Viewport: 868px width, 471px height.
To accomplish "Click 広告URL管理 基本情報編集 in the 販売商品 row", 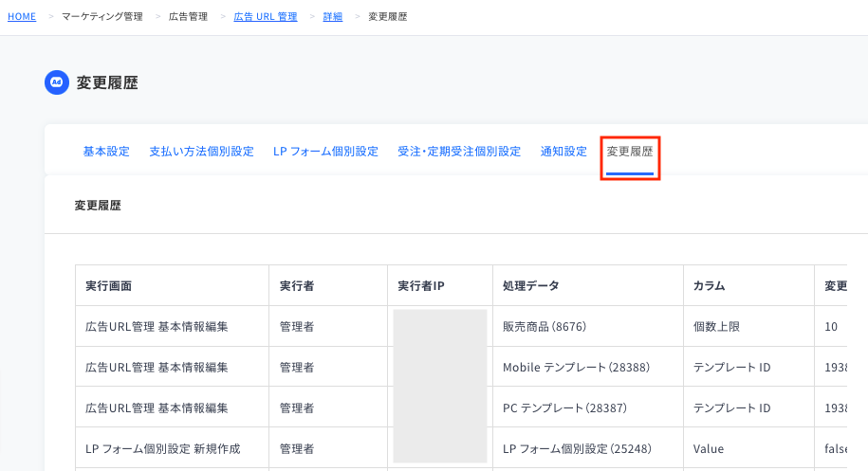I will click(157, 327).
